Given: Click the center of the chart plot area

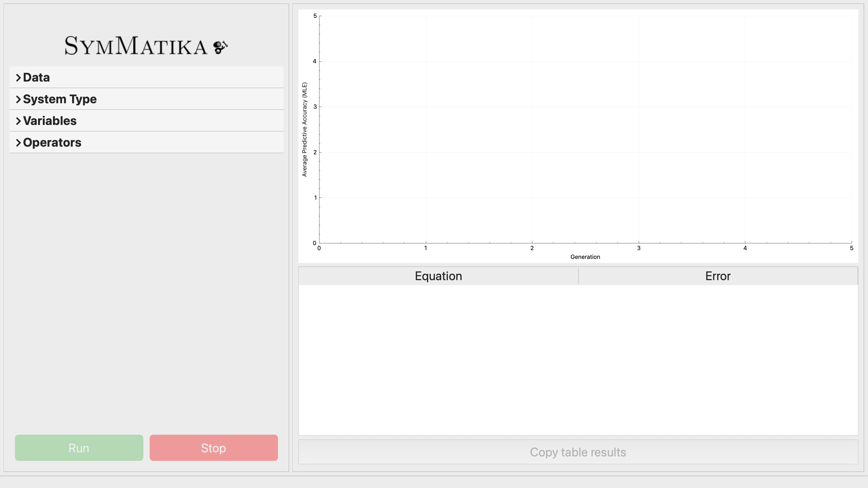Looking at the screenshot, I should pos(585,129).
